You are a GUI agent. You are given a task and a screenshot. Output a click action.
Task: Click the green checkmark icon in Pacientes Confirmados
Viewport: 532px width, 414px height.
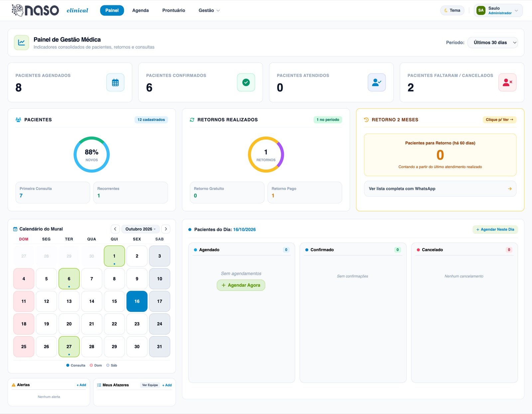[246, 82]
